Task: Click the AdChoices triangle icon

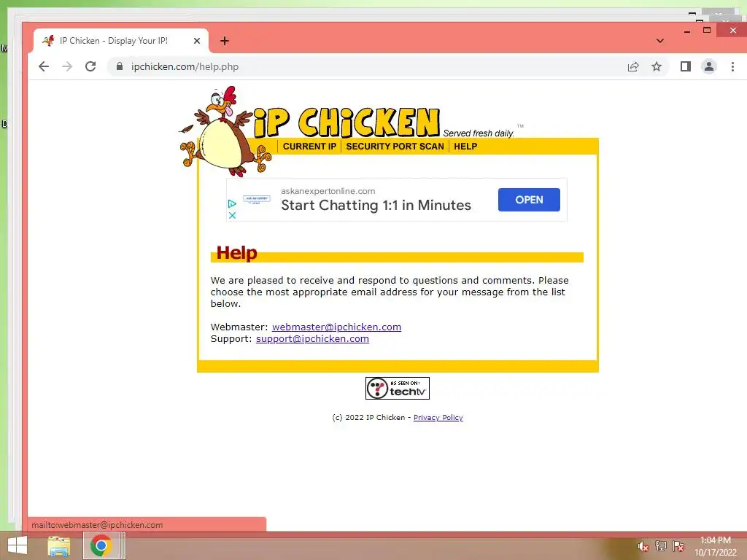Action: (x=232, y=204)
